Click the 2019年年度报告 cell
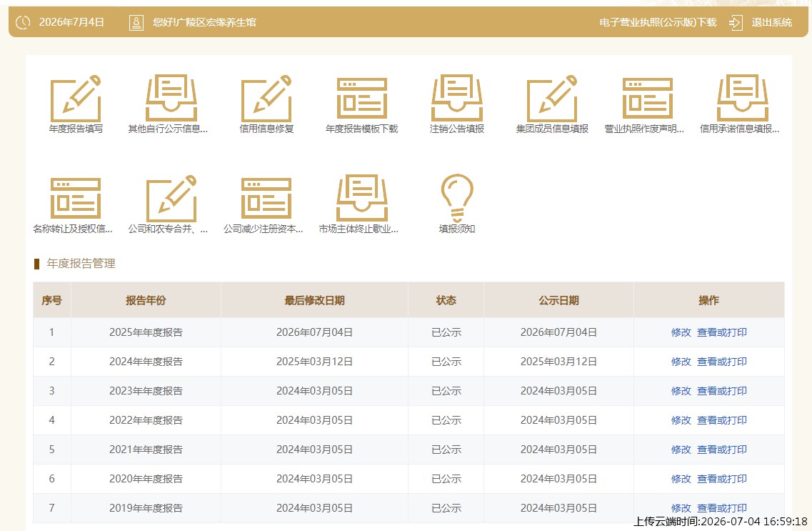812x531 pixels. pos(146,507)
